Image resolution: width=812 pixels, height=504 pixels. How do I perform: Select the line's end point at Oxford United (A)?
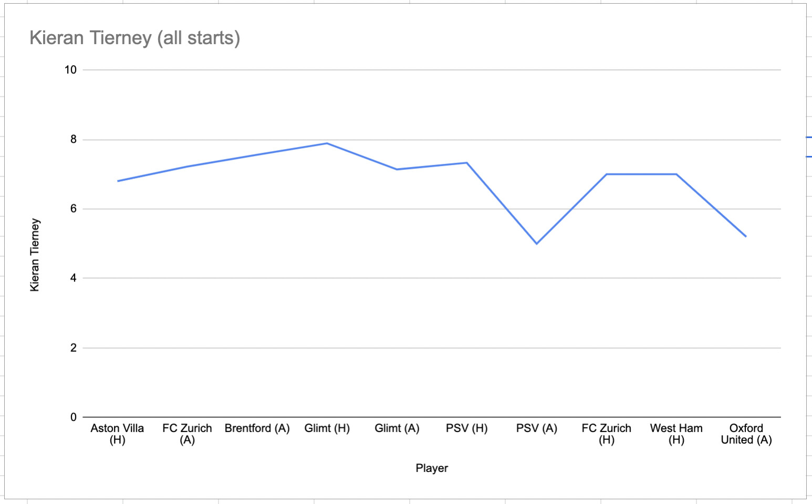746,236
